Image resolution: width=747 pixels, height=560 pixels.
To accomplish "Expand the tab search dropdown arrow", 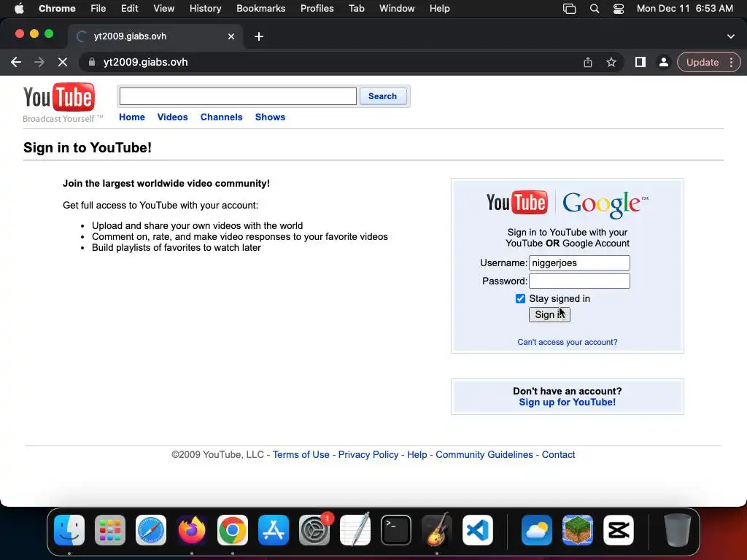I will coord(731,36).
